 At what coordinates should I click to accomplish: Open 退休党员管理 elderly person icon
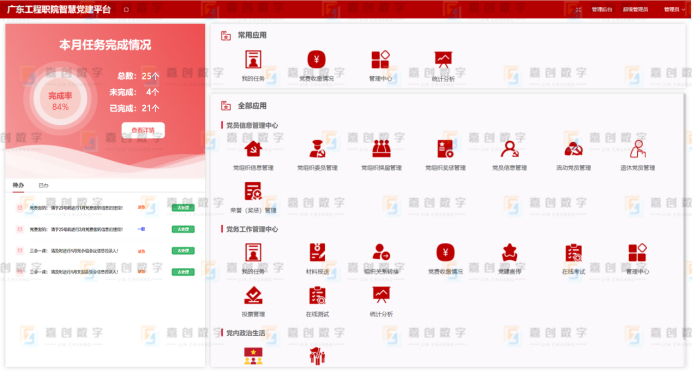click(638, 149)
